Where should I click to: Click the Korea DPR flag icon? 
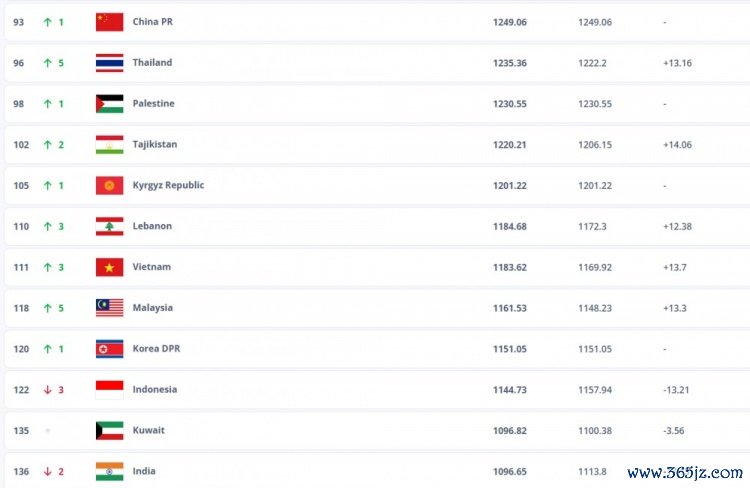(x=109, y=349)
